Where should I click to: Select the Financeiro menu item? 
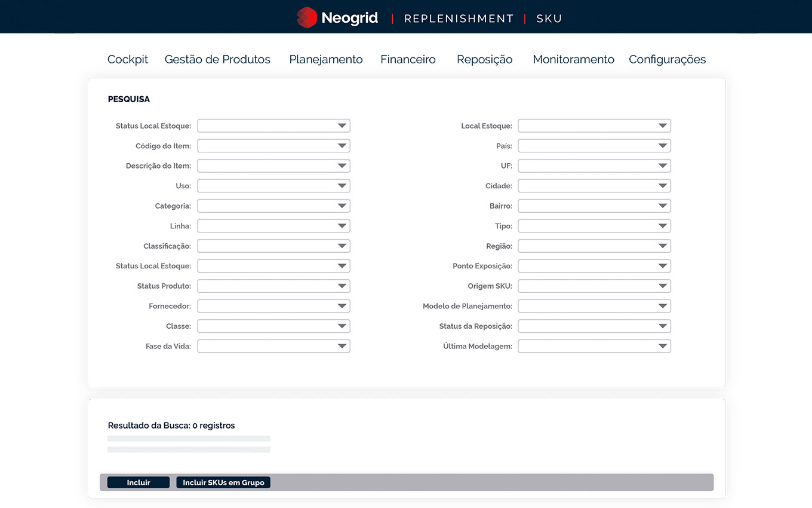point(408,59)
